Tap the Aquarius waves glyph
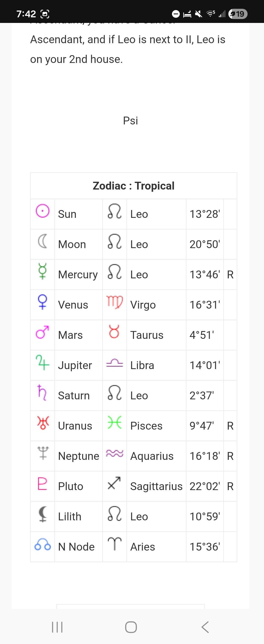The width and height of the screenshot is (264, 644). (x=115, y=453)
